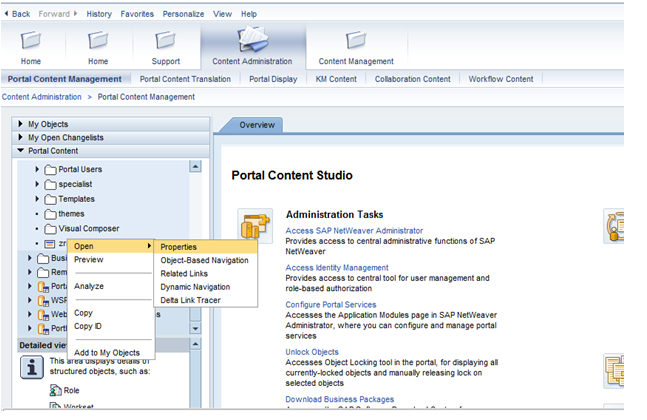Select the Portal Content Management tab
The height and width of the screenshot is (420, 647).
pyautogui.click(x=65, y=79)
